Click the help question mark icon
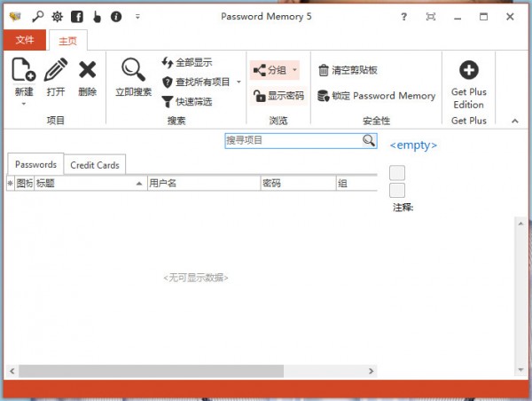 (403, 17)
